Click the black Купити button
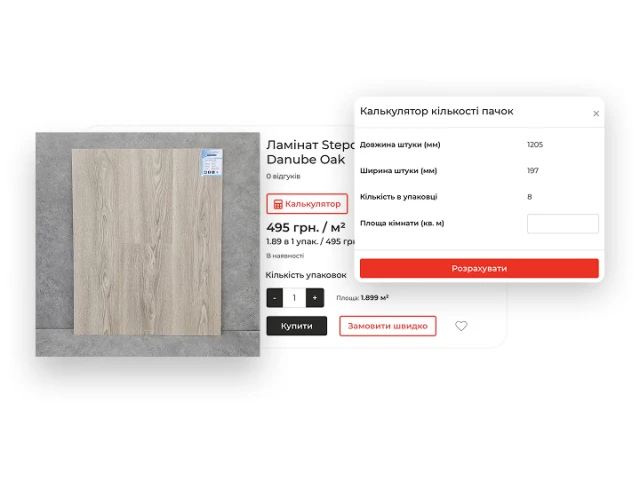This screenshot has width=640, height=480. (297, 326)
